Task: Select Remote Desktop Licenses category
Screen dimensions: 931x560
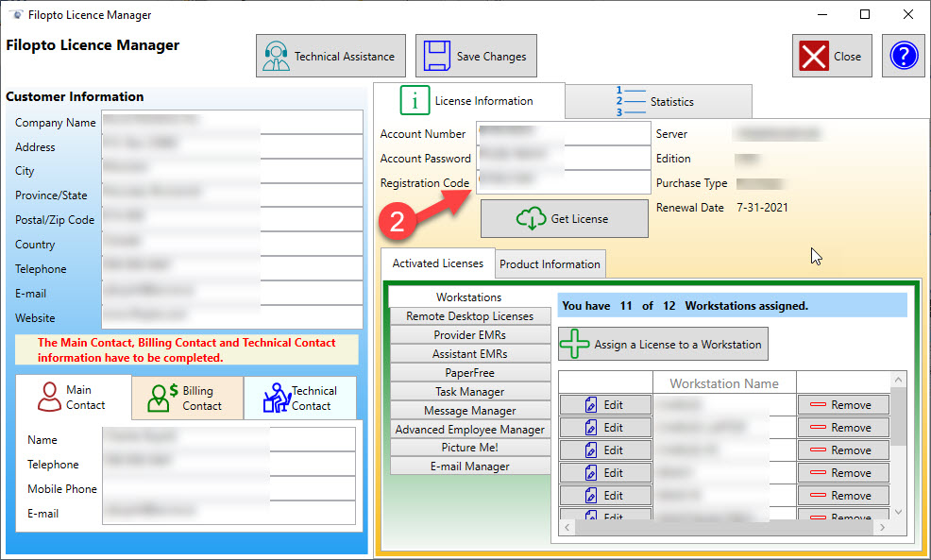Action: click(469, 316)
